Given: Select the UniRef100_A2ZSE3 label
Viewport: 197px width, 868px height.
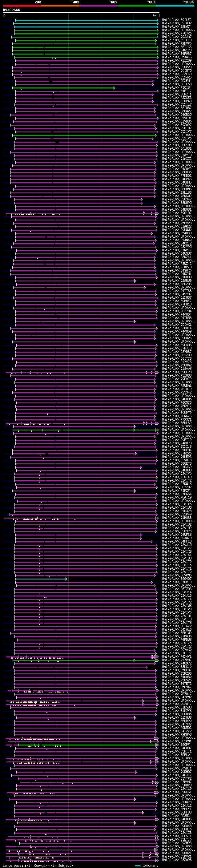Looking at the screenshot, I should pos(177,98).
